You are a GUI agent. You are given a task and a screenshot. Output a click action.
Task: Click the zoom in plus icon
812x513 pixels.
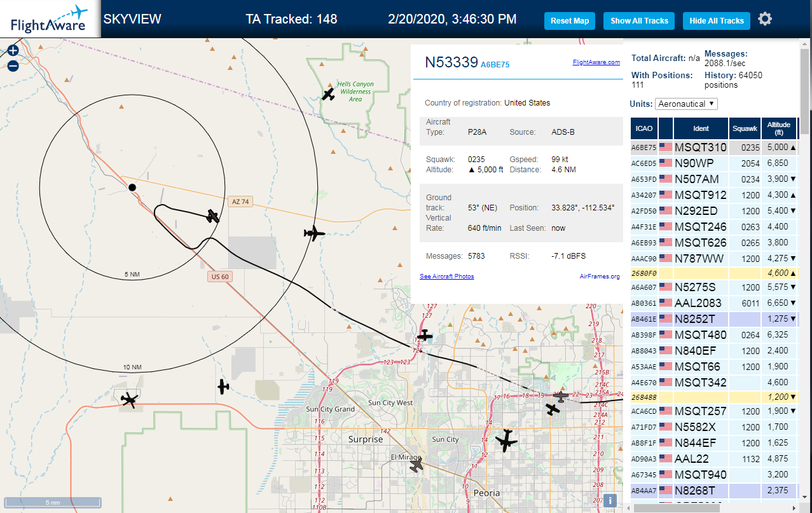tap(13, 50)
